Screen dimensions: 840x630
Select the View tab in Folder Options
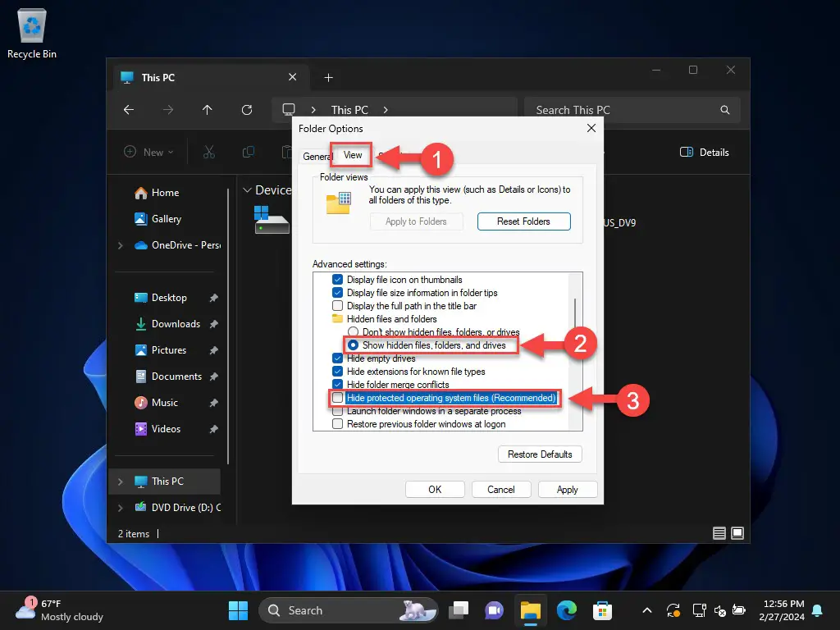click(x=351, y=155)
